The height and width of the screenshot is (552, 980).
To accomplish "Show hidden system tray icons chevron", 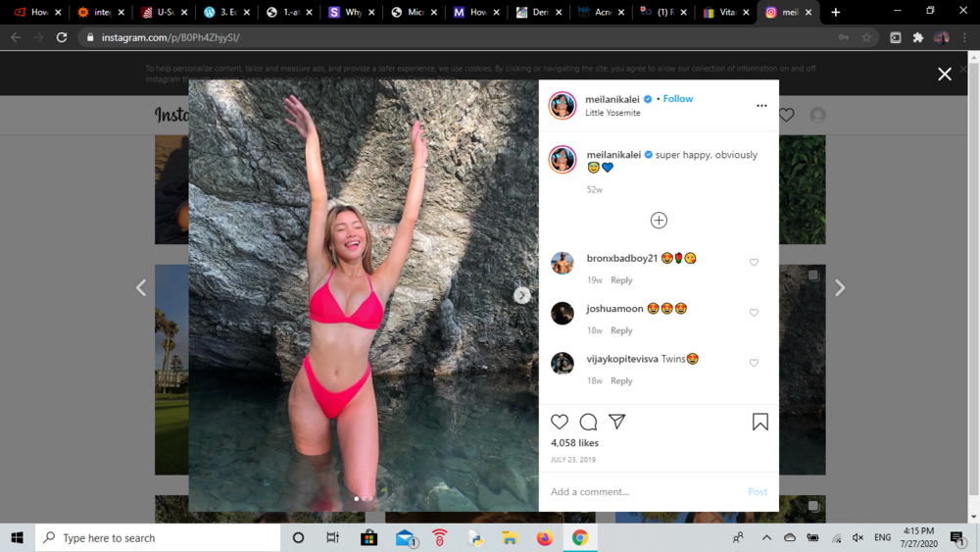I will [766, 537].
